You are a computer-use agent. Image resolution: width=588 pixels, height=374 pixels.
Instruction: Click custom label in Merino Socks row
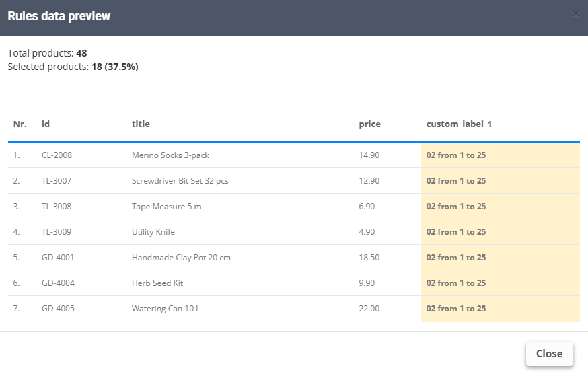point(456,155)
